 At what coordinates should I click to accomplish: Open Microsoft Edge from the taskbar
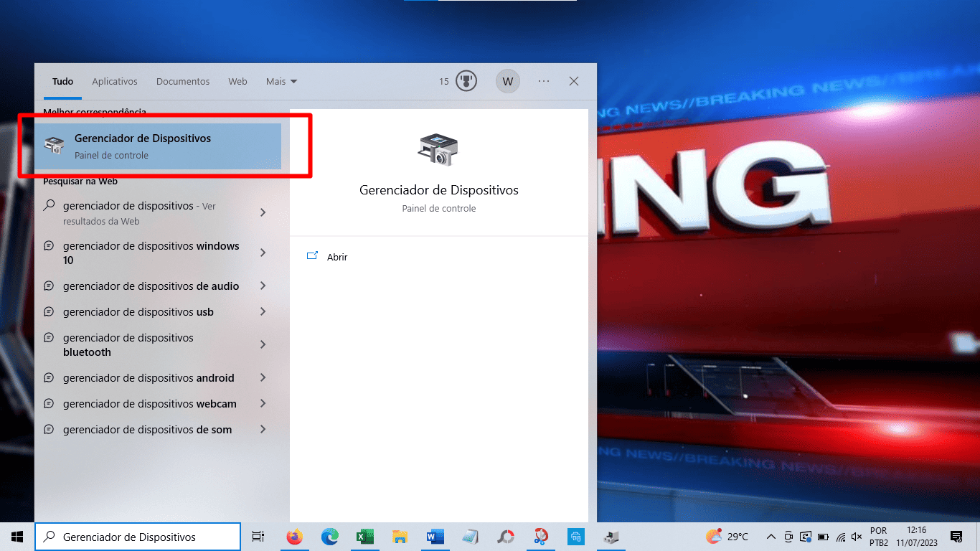click(x=329, y=536)
